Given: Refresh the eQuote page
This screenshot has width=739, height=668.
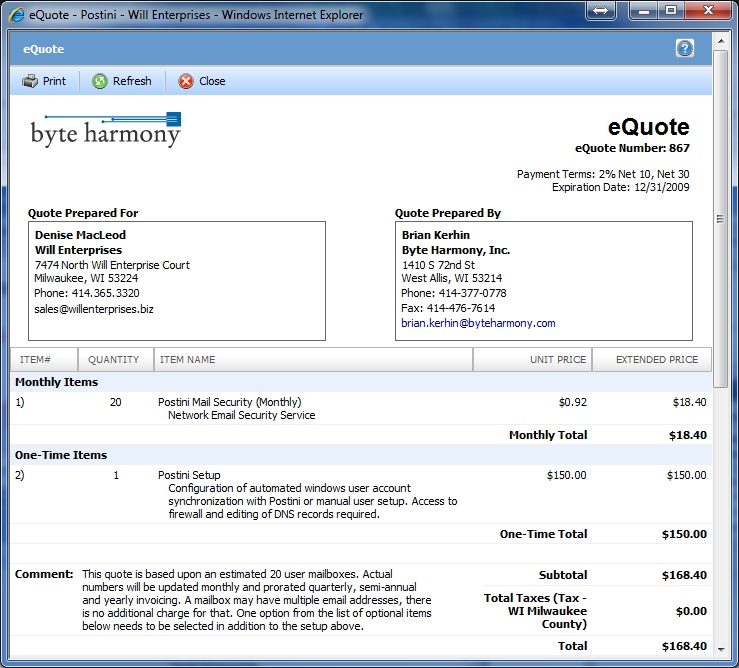Looking at the screenshot, I should pos(122,81).
